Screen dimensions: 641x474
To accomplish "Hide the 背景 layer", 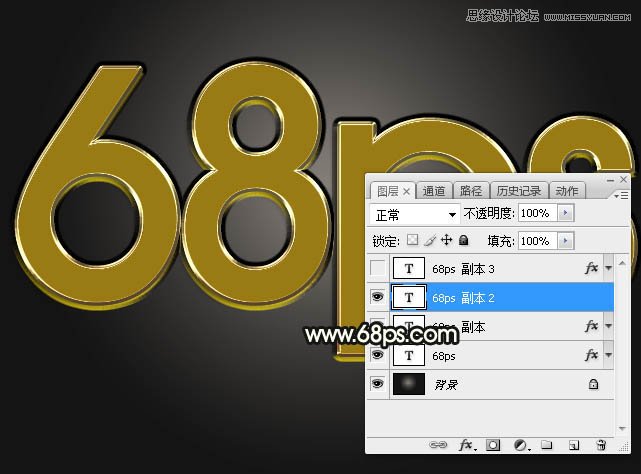I will (377, 384).
